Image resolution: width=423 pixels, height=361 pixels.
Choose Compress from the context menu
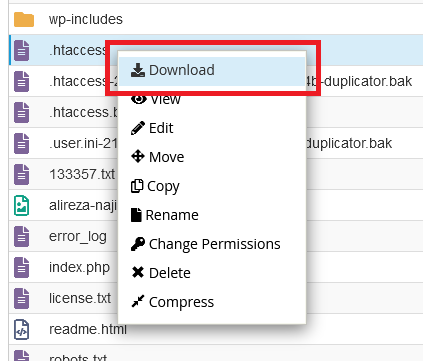click(x=212, y=302)
